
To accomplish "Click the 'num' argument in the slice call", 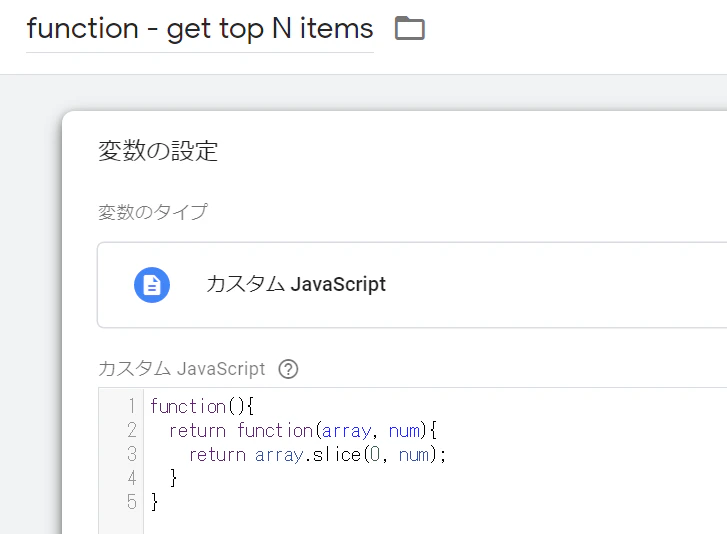I will point(415,454).
